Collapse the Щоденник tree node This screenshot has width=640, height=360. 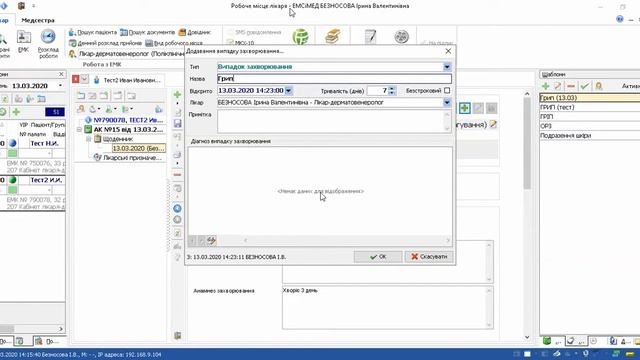tap(89, 139)
